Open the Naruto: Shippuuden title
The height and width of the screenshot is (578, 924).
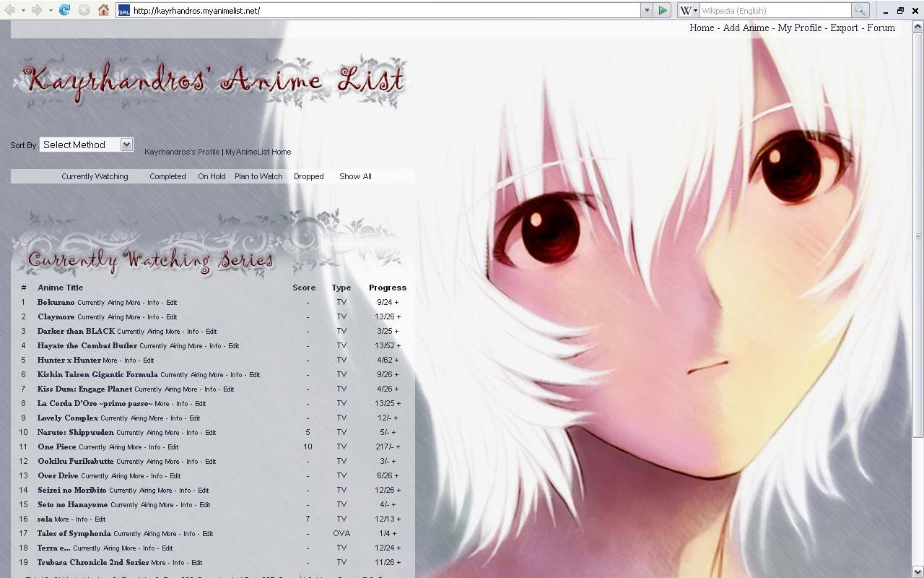(76, 432)
